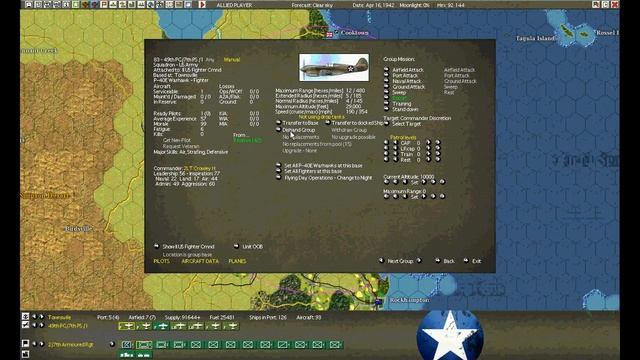Select the green Escort group mission
The image size is (640, 360).
386,98
